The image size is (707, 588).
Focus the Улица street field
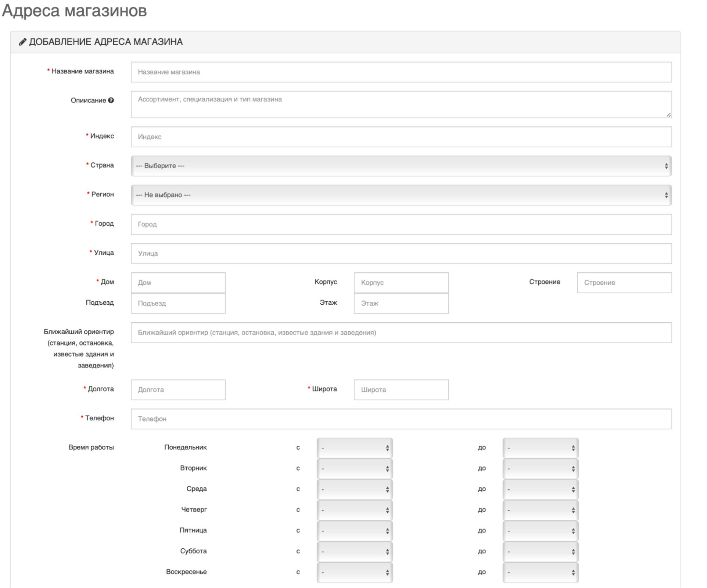pos(401,253)
